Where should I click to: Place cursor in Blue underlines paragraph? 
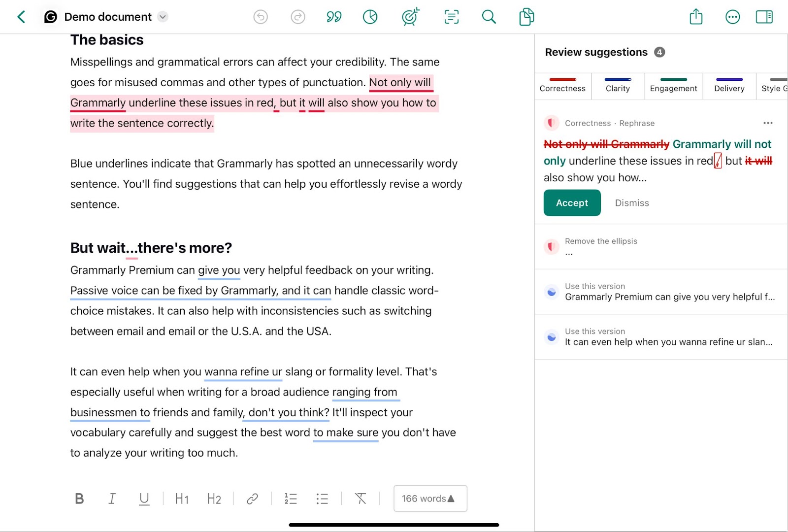(266, 184)
